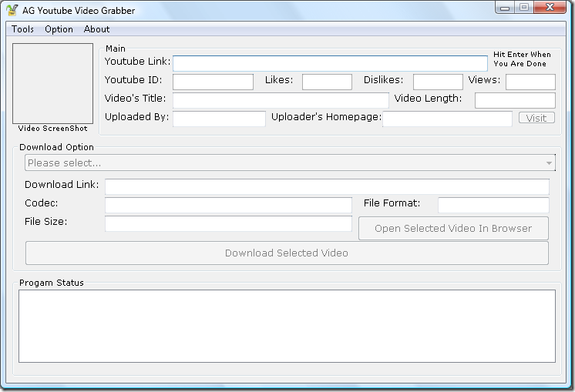Click the 'Progam Status' group label
Viewport: 575px width, 392px height.
pos(52,283)
